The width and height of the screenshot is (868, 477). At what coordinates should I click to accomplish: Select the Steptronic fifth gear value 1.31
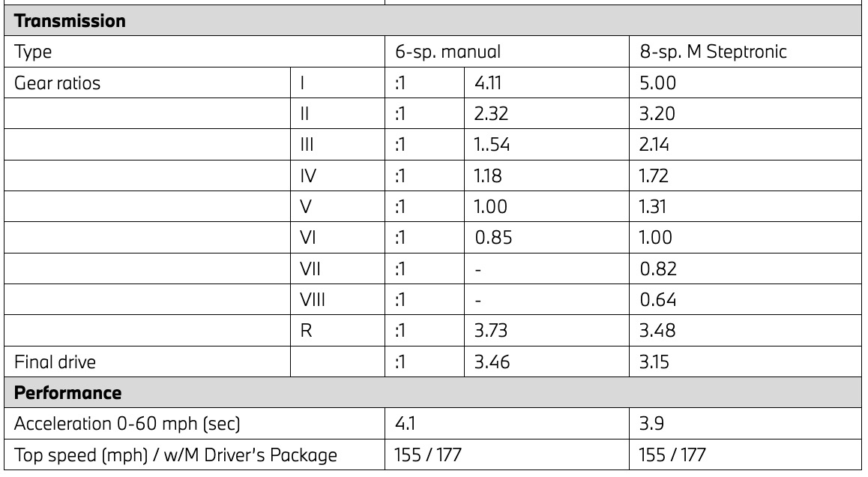coord(654,208)
